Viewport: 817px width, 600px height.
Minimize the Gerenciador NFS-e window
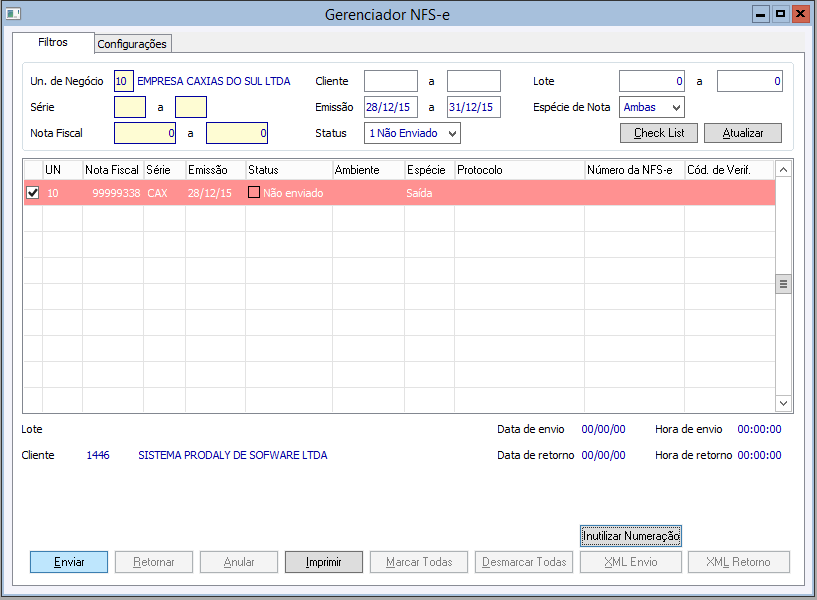(x=761, y=14)
